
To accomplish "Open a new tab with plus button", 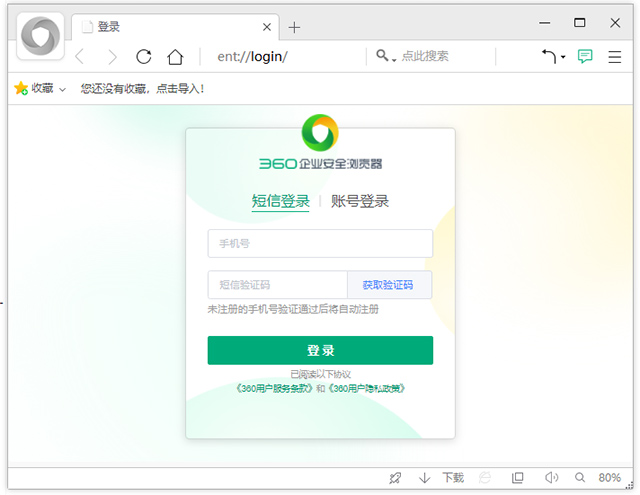I will [294, 27].
